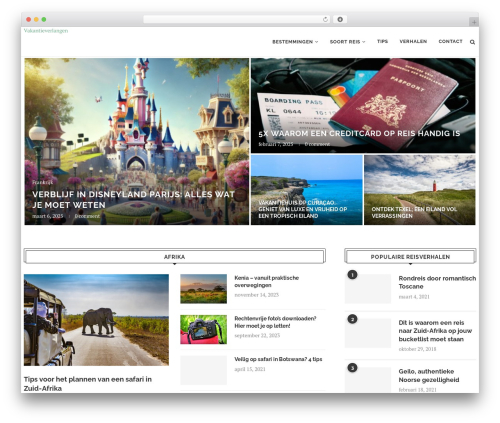Expand the Soort Reis dropdown menu

click(x=347, y=42)
